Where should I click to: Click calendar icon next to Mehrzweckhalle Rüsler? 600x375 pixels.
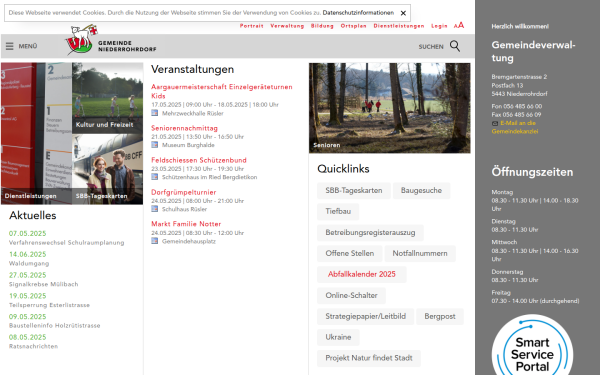coord(155,113)
